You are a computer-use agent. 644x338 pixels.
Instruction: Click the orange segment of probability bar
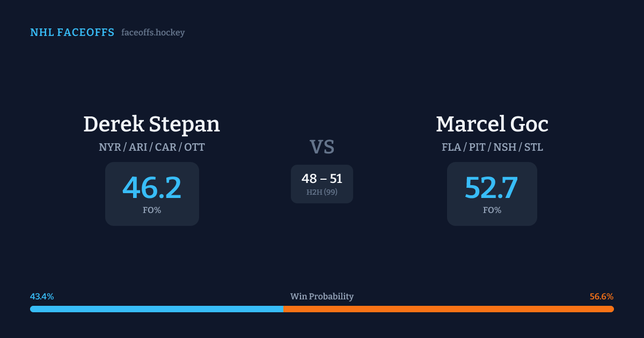pos(448,309)
